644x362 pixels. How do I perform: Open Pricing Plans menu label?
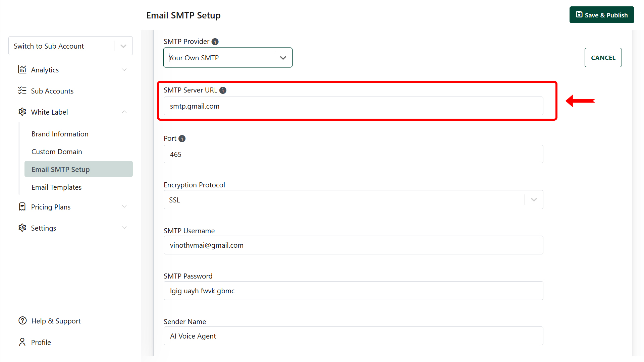click(51, 207)
